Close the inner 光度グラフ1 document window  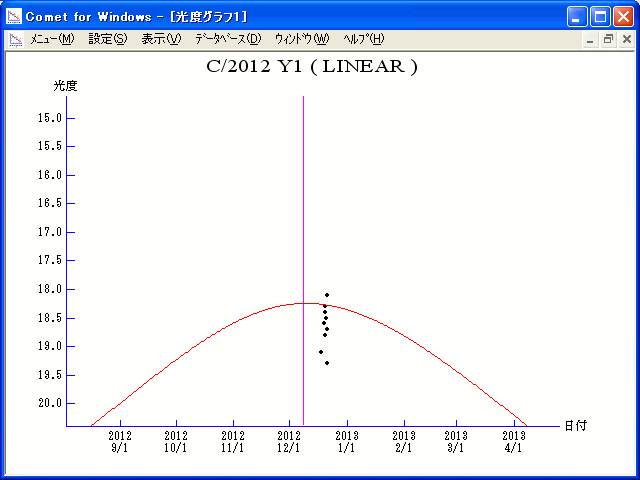point(627,40)
